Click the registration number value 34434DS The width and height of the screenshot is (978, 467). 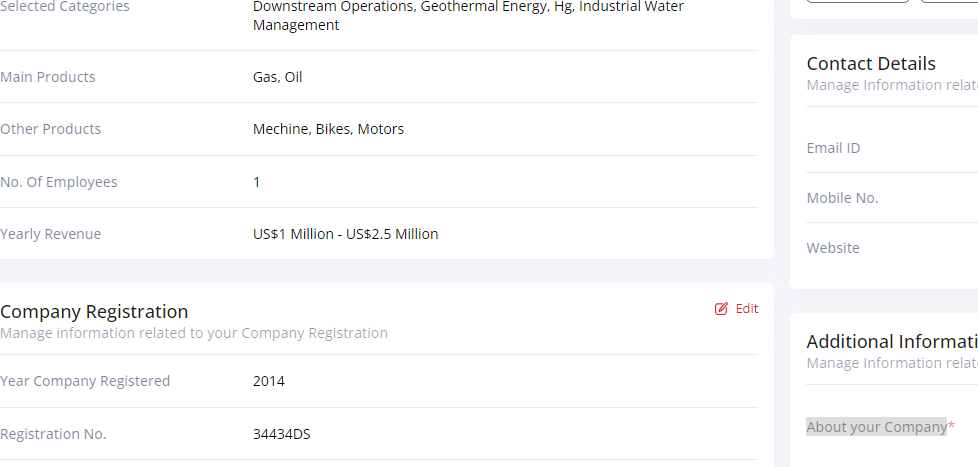pyautogui.click(x=282, y=434)
